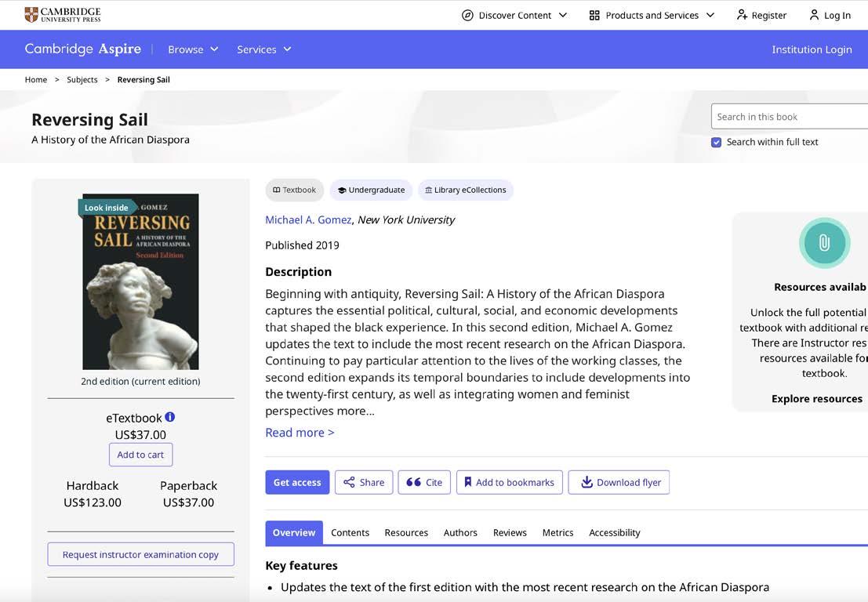Screen dimensions: 868x602
Task: Click Request instructor examination copy button
Action: (x=140, y=554)
